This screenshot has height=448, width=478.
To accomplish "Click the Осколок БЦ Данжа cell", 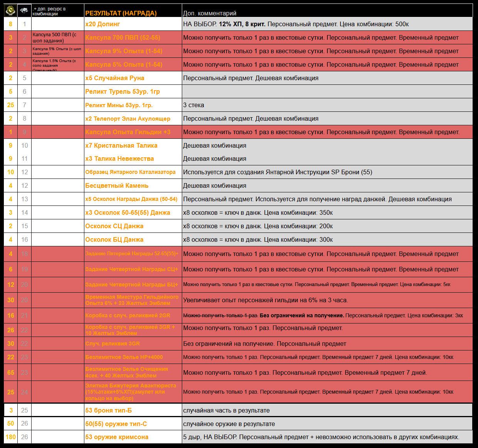I will pos(114,239).
